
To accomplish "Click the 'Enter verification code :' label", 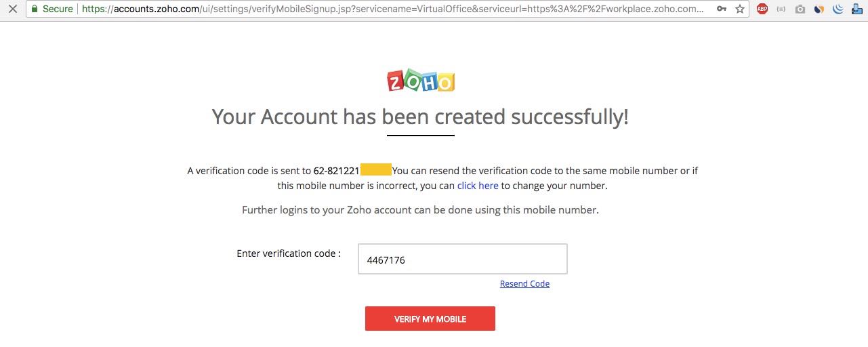I will click(x=288, y=253).
